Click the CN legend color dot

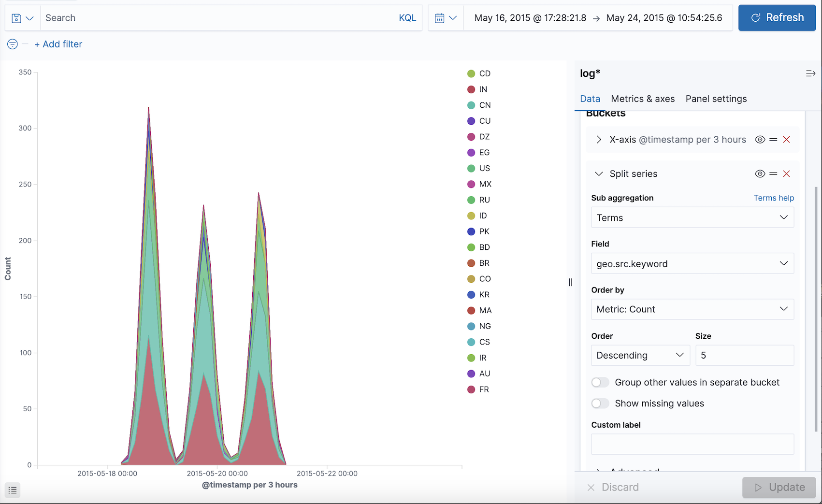click(x=471, y=105)
